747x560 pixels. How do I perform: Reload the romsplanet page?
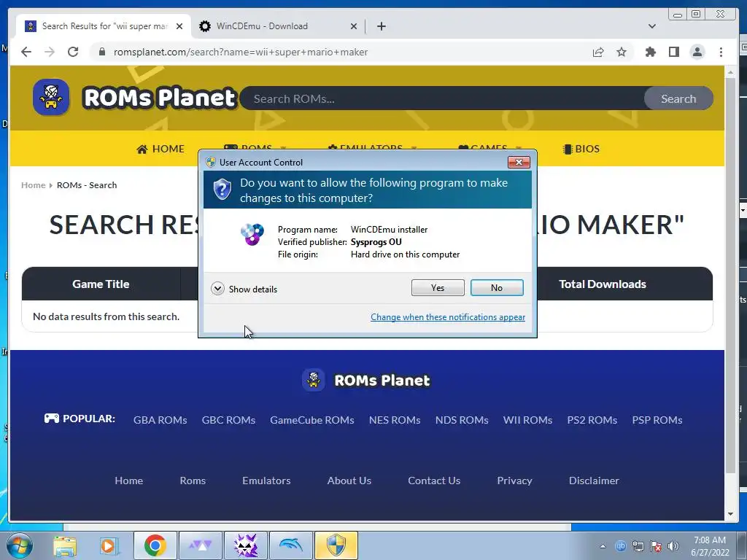click(x=73, y=52)
